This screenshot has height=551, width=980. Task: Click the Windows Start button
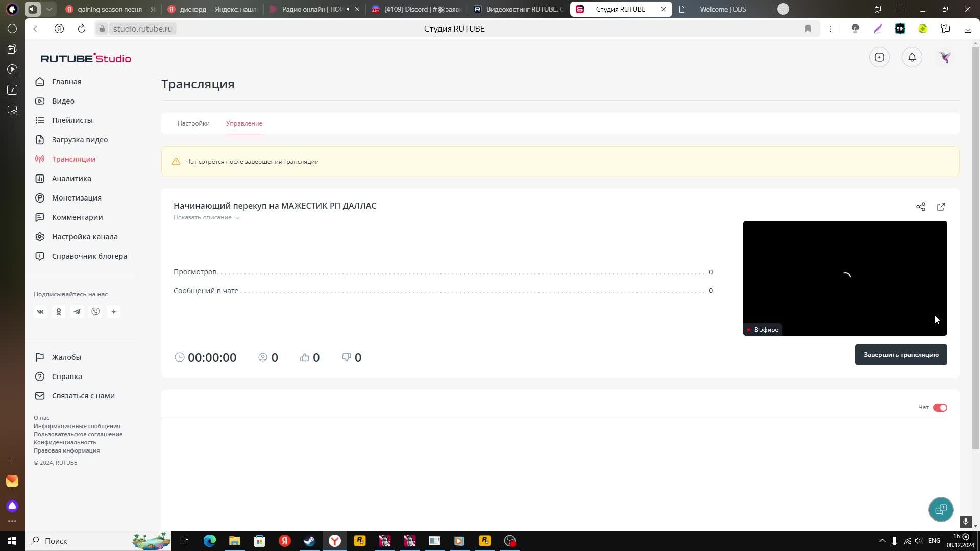click(12, 541)
